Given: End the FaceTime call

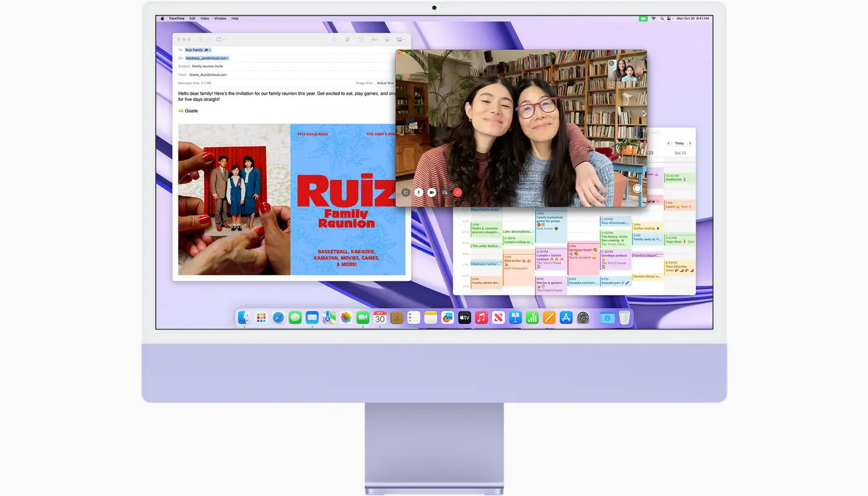Looking at the screenshot, I should pyautogui.click(x=458, y=192).
